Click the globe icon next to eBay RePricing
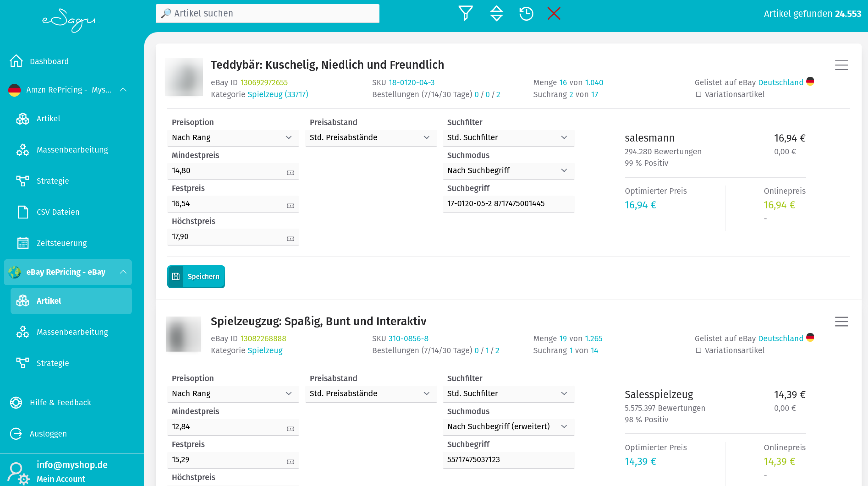This screenshot has width=868, height=486. coord(14,272)
